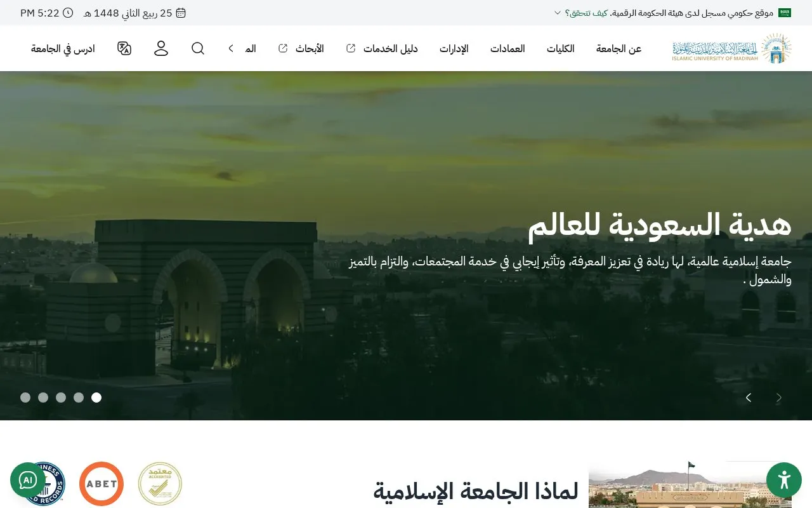The image size is (812, 508).
Task: Click the Islamic University of Madinah logo
Action: coord(732,48)
